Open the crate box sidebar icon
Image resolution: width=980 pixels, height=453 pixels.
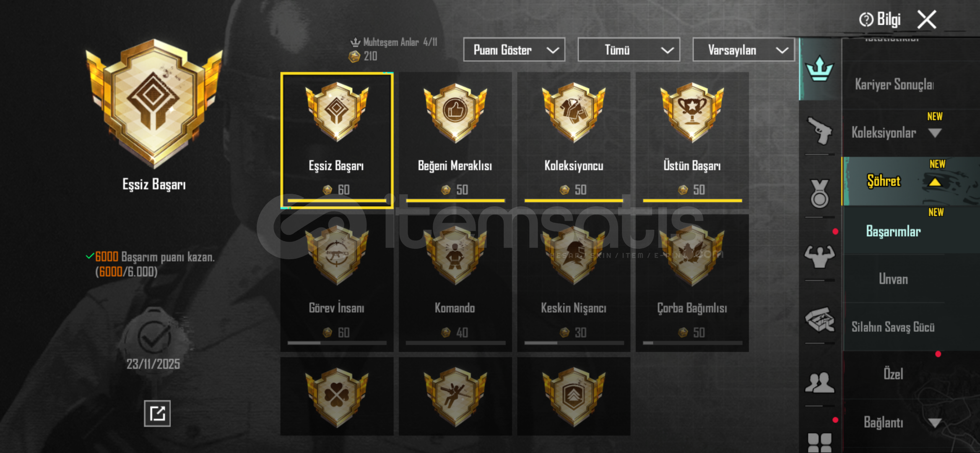pos(819,319)
